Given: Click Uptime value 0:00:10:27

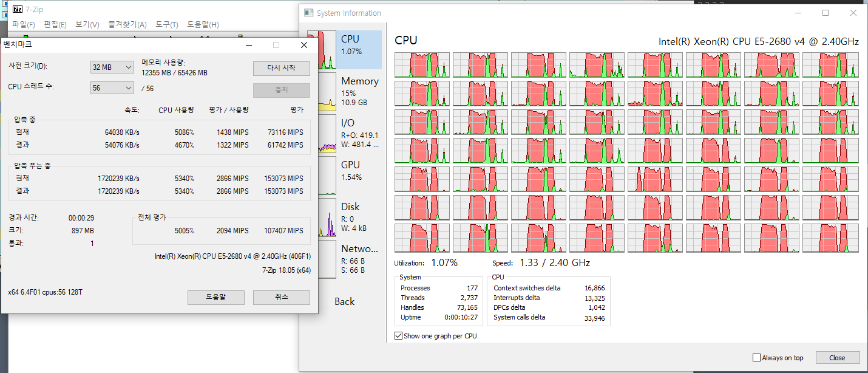Looking at the screenshot, I should tap(463, 317).
